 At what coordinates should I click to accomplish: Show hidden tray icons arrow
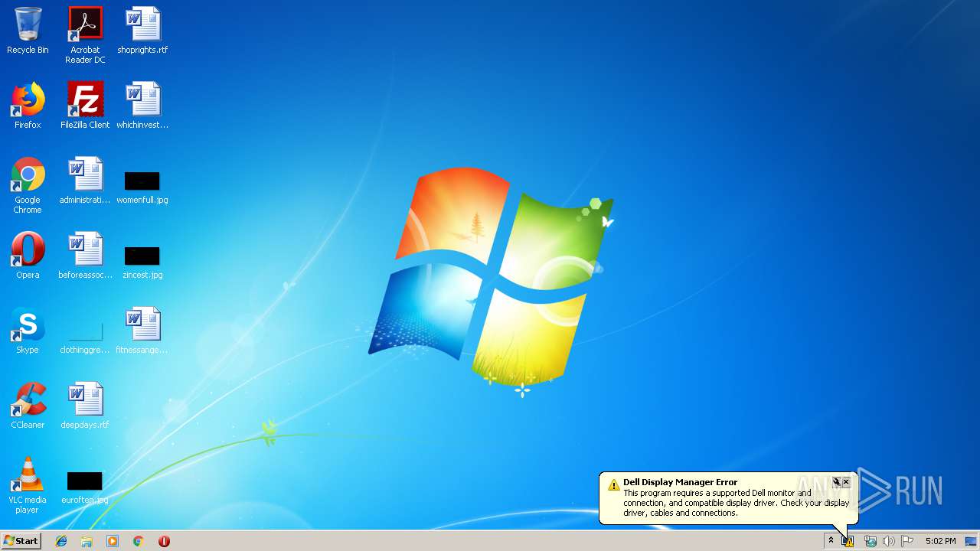point(831,541)
